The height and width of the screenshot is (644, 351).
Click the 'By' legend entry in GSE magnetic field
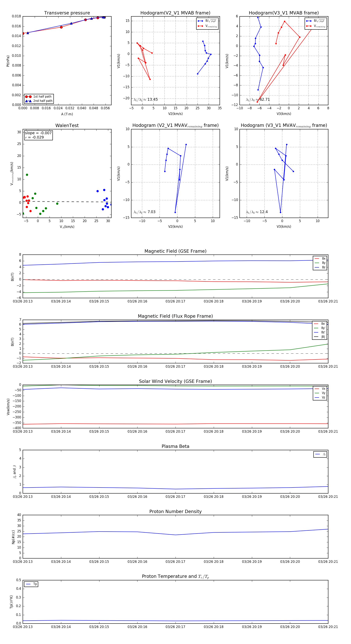click(320, 263)
